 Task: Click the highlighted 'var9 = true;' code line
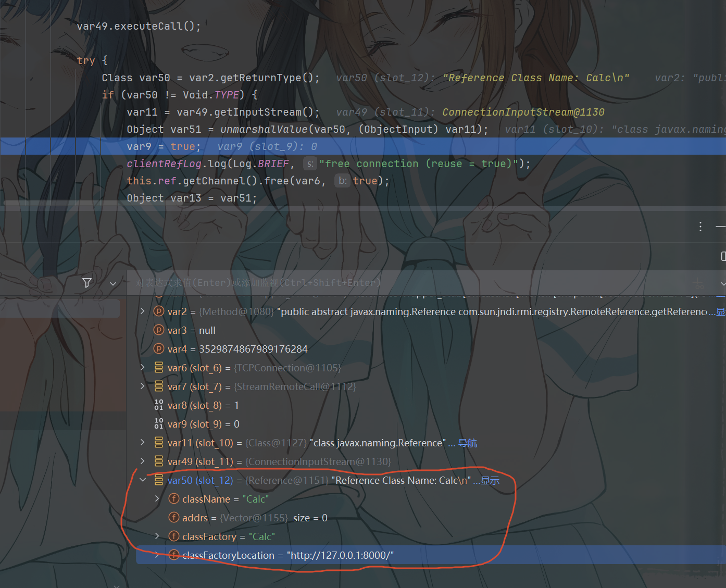click(x=363, y=146)
